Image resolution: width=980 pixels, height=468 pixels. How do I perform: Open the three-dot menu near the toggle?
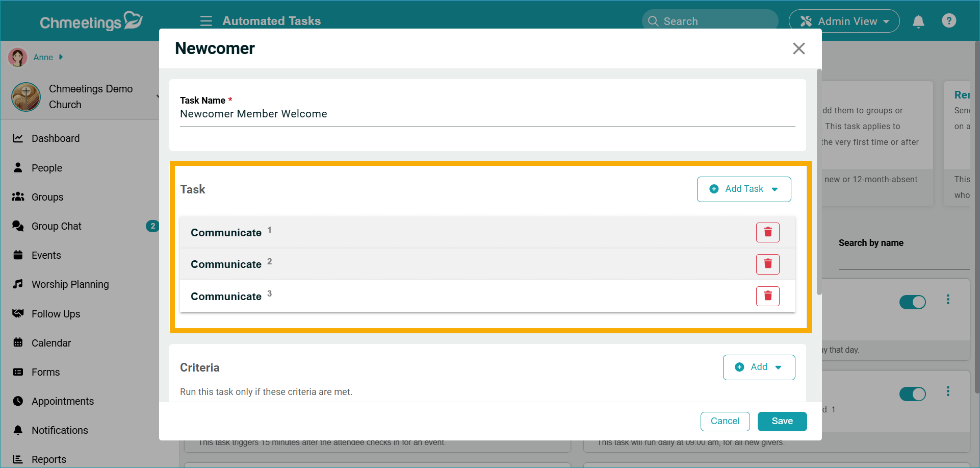[948, 300]
